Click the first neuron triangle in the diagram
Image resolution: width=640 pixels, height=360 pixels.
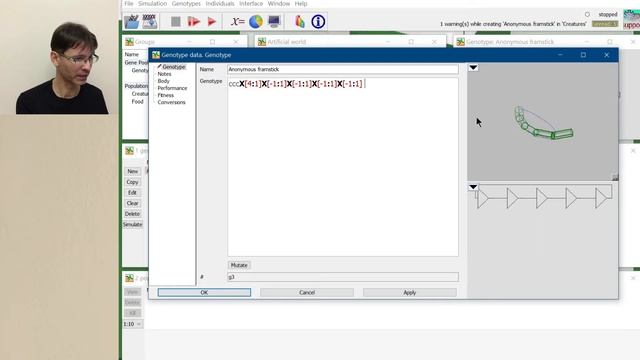point(482,199)
